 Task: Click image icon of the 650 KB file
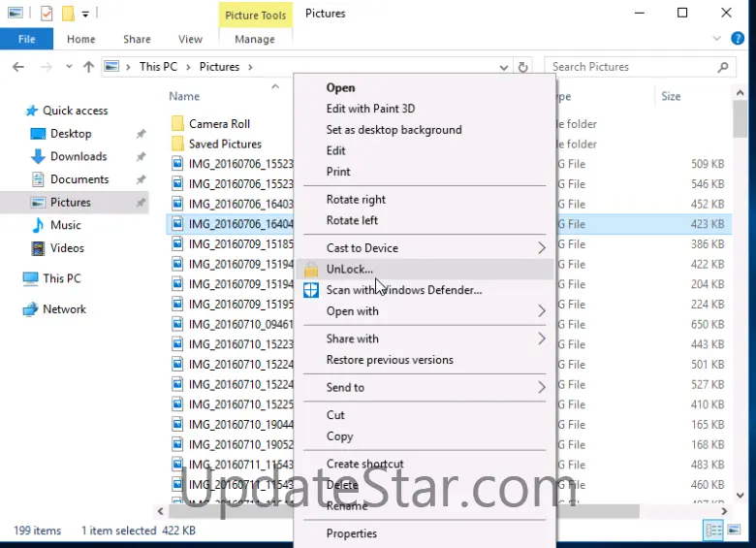[x=177, y=324]
